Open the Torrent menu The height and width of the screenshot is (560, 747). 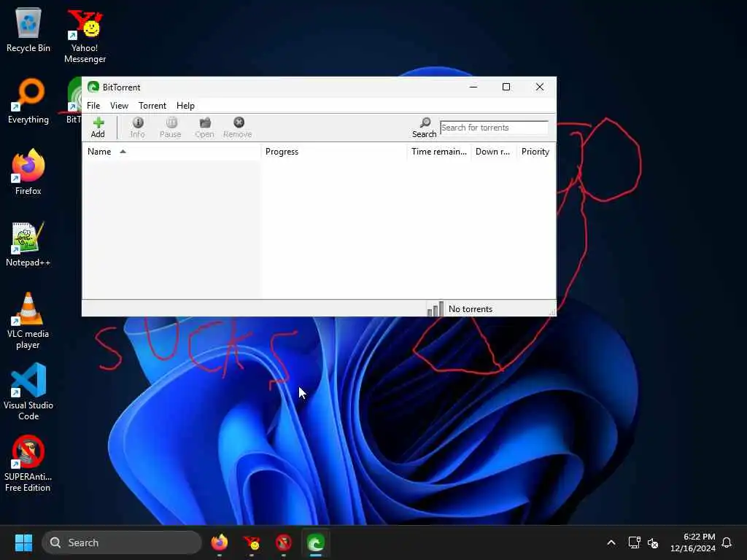click(152, 105)
